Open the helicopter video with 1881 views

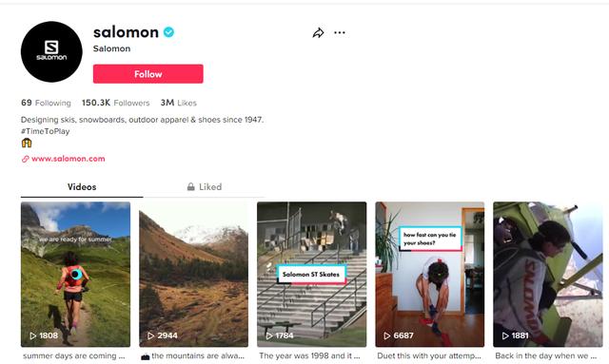(548, 275)
